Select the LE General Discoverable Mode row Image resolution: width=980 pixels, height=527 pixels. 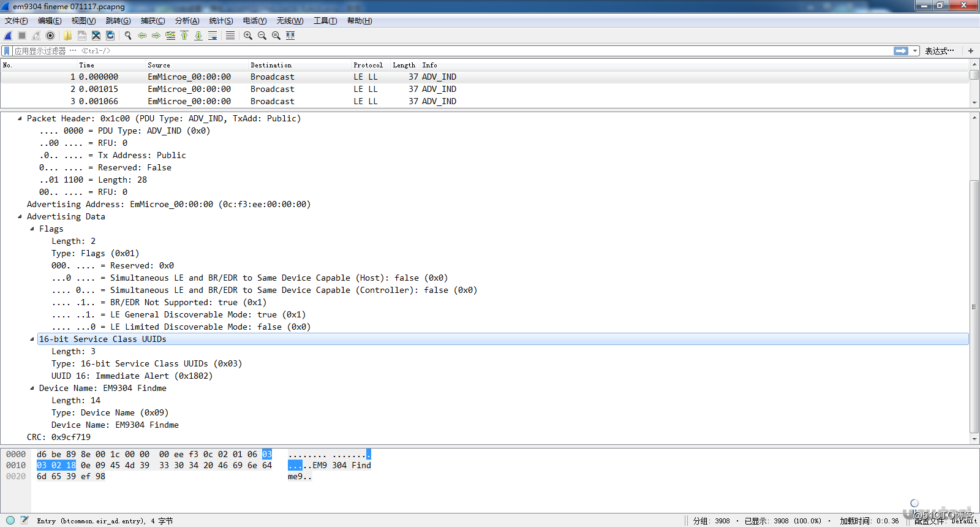click(178, 314)
